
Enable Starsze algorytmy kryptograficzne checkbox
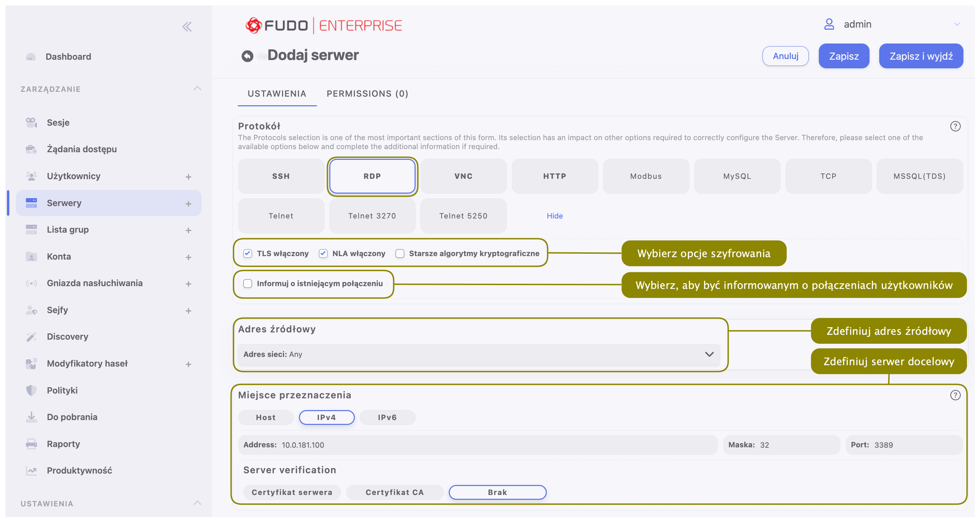(x=400, y=253)
